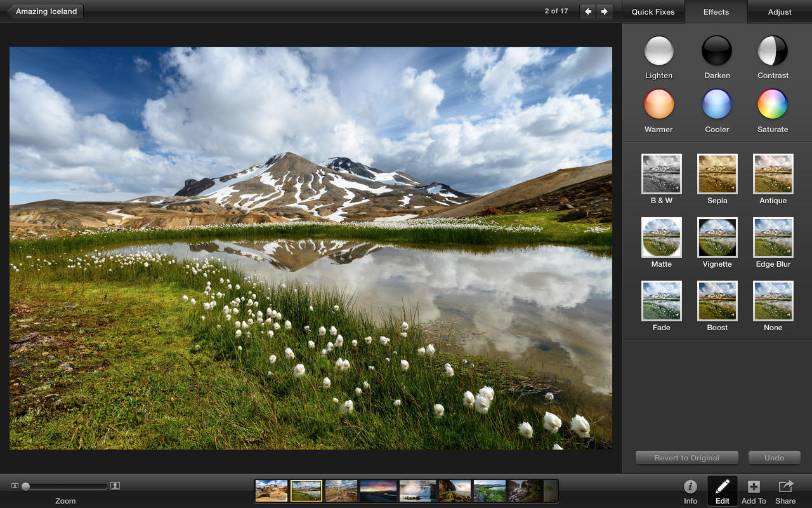Click the Revert to Original button
Screen dimensions: 812x508
pos(687,458)
